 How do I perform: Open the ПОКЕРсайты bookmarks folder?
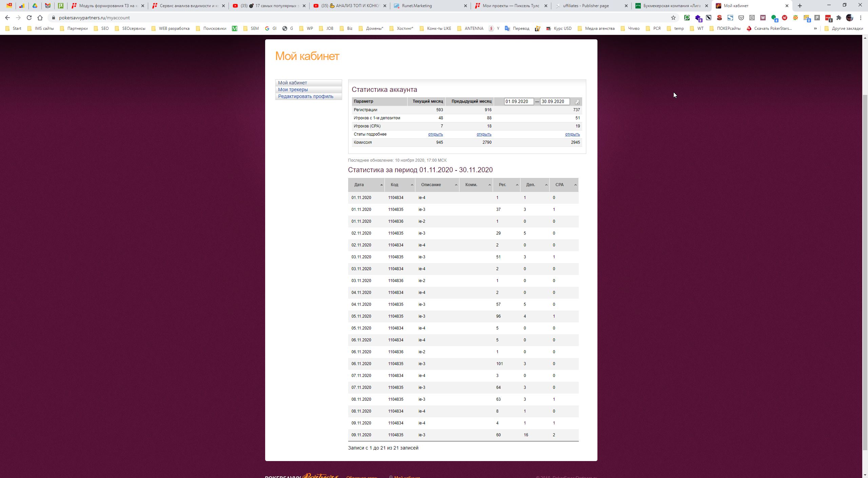[725, 28]
